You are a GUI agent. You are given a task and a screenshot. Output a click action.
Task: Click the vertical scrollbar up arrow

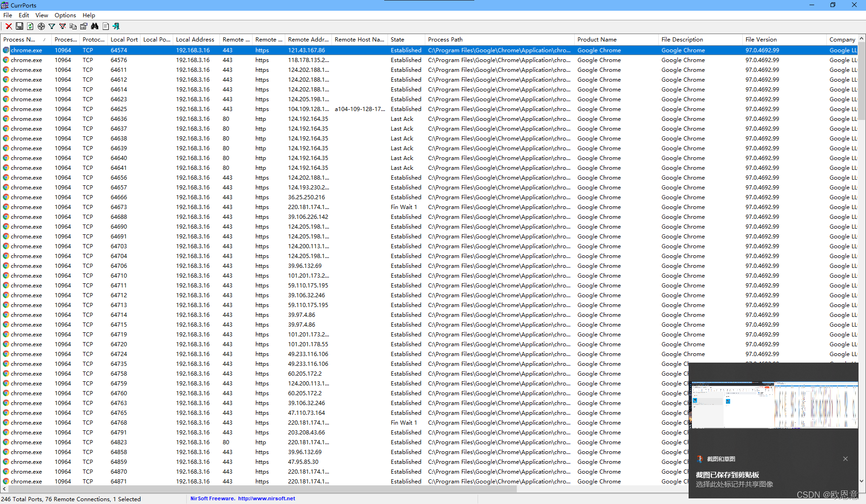[x=862, y=38]
